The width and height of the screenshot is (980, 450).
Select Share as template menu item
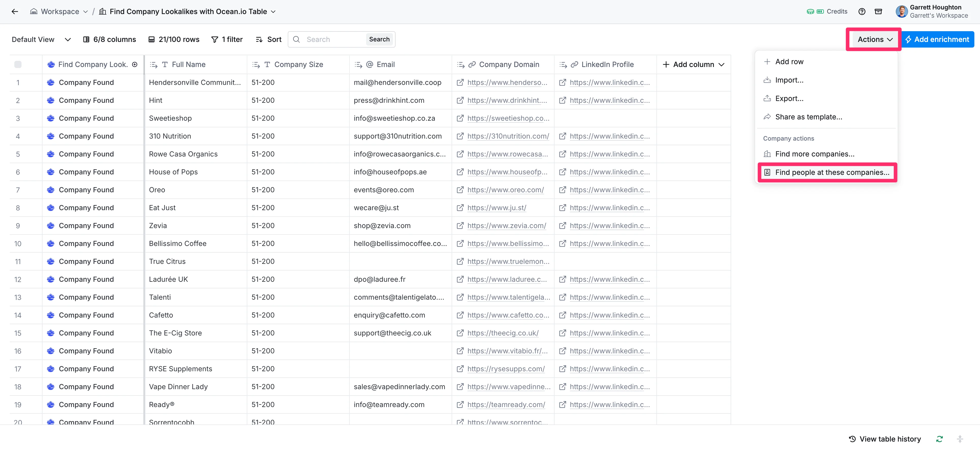[x=808, y=117]
